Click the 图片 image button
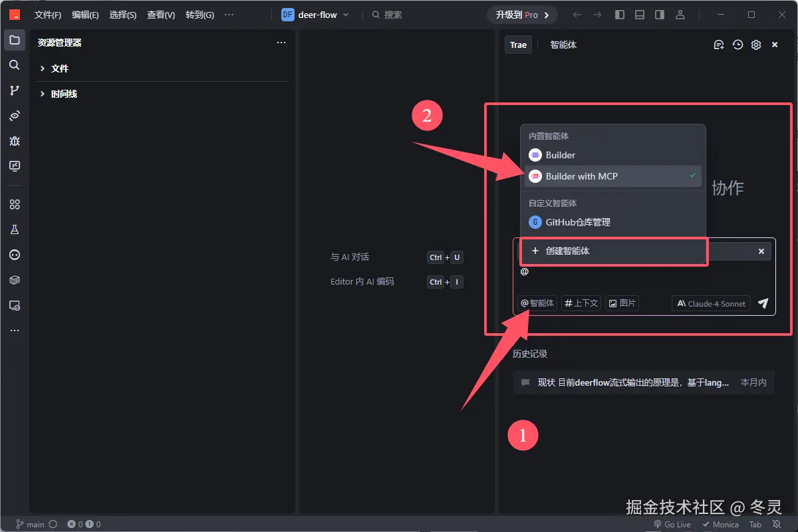798x532 pixels. tap(622, 303)
